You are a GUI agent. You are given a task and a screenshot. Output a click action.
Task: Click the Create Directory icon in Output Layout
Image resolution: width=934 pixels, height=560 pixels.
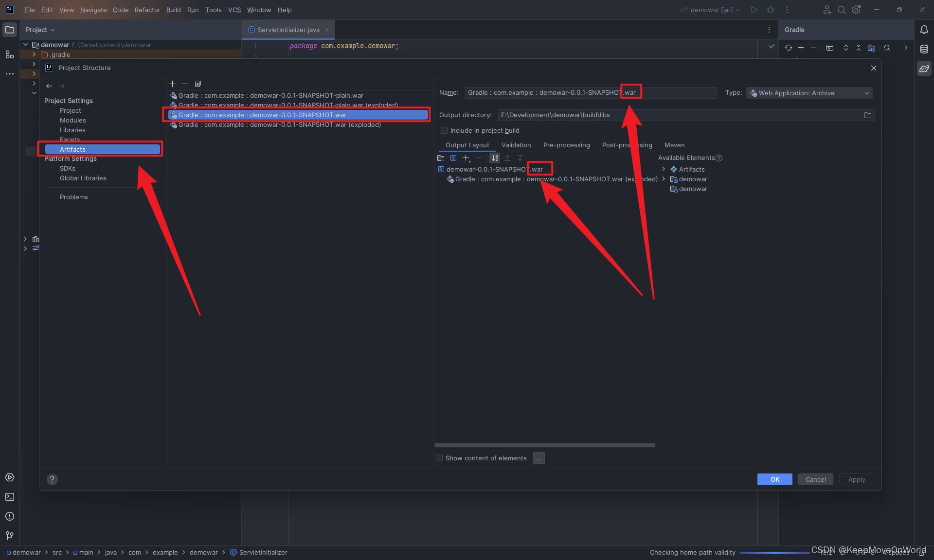click(x=441, y=158)
